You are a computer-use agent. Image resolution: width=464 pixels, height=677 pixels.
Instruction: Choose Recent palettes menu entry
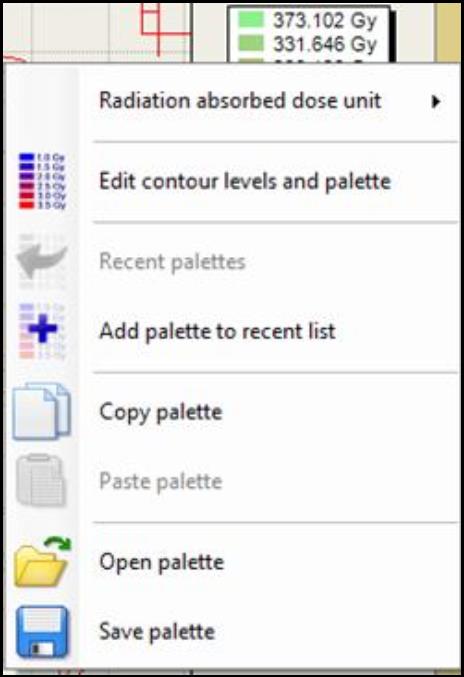point(172,262)
